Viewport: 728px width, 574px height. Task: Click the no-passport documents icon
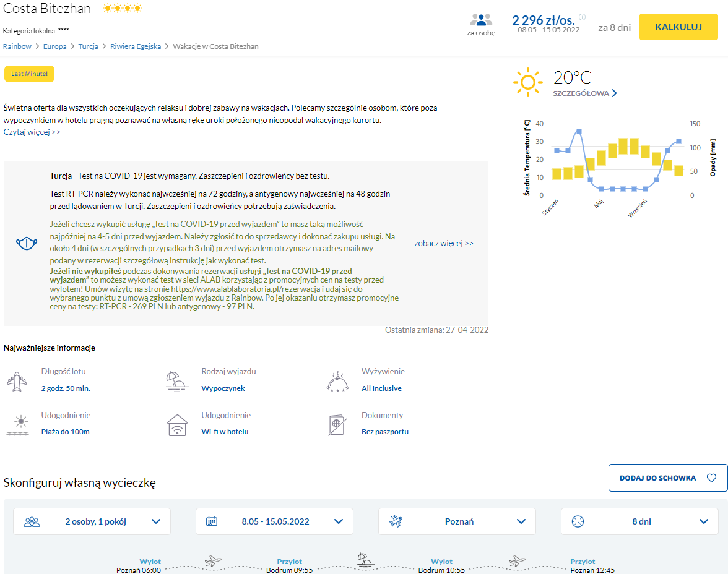click(x=337, y=424)
